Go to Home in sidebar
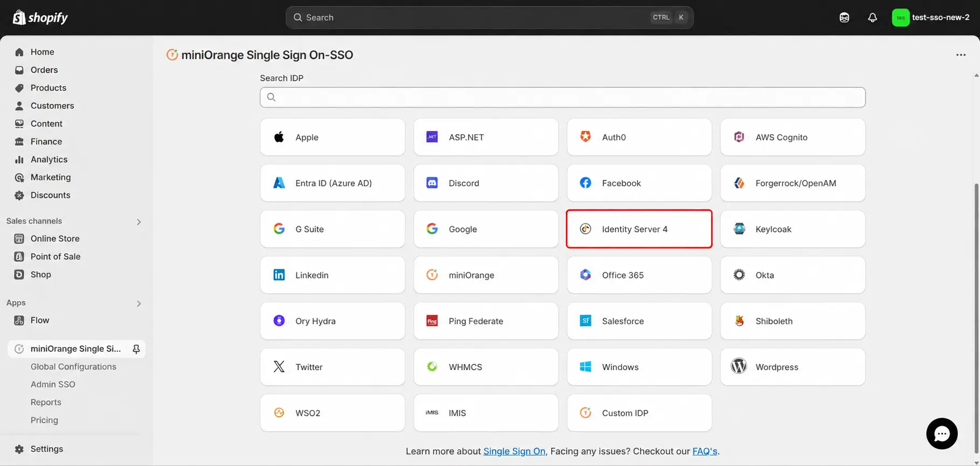The width and height of the screenshot is (980, 466). [42, 52]
